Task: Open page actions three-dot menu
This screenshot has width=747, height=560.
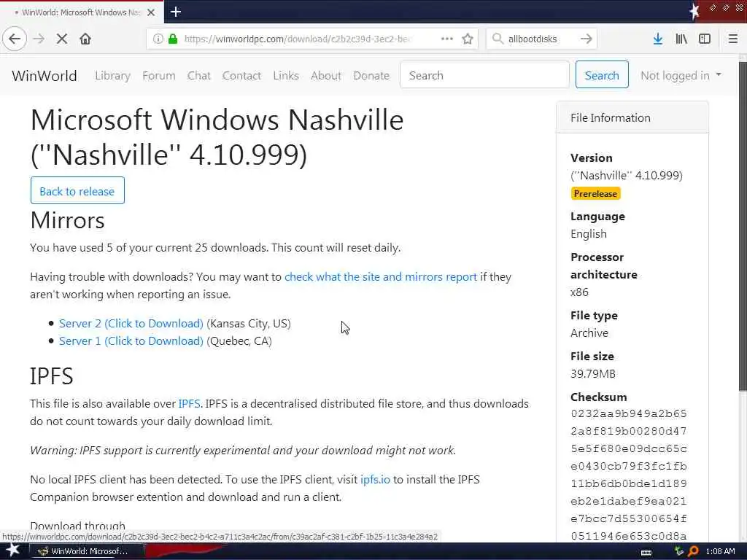Action: (447, 39)
